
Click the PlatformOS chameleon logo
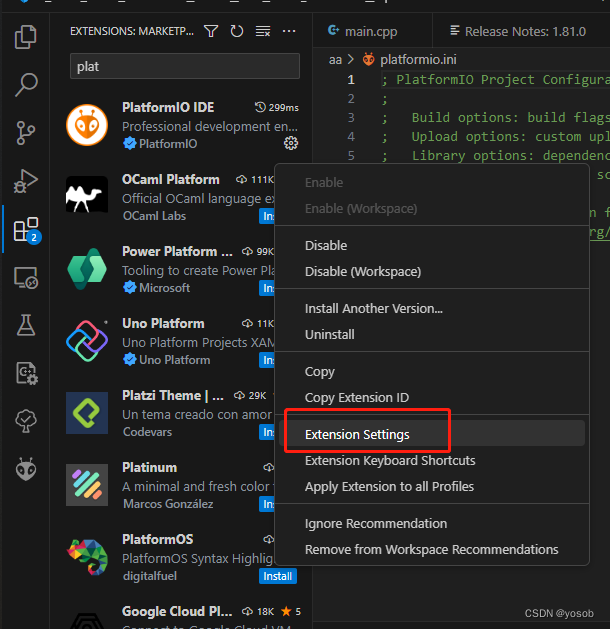tap(87, 557)
